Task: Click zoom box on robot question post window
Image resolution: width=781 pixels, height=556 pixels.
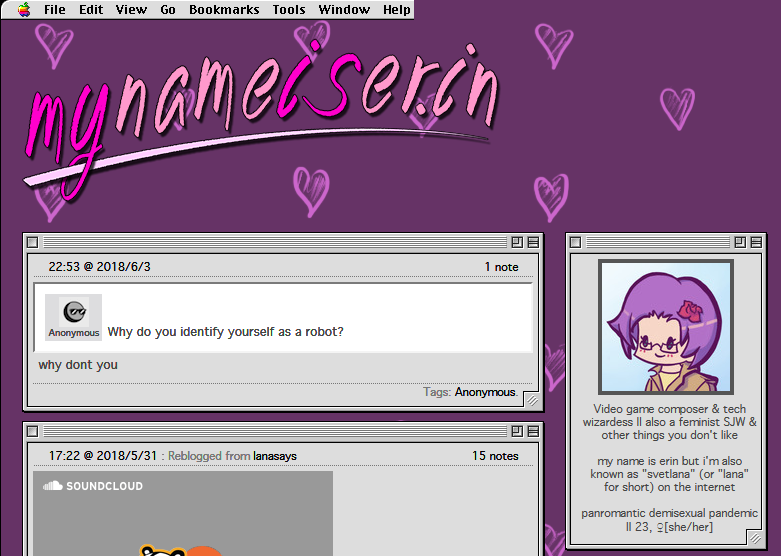Action: click(517, 242)
